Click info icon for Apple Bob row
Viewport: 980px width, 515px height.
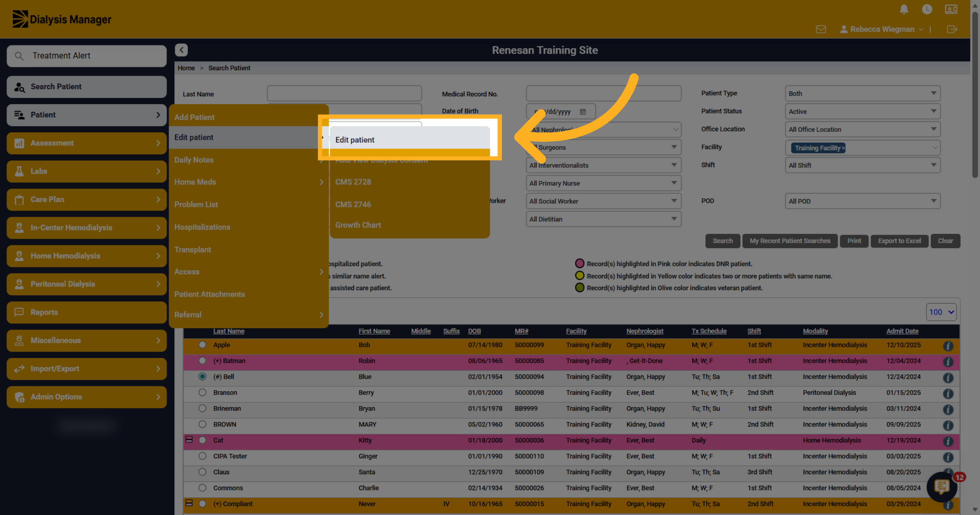(x=948, y=346)
